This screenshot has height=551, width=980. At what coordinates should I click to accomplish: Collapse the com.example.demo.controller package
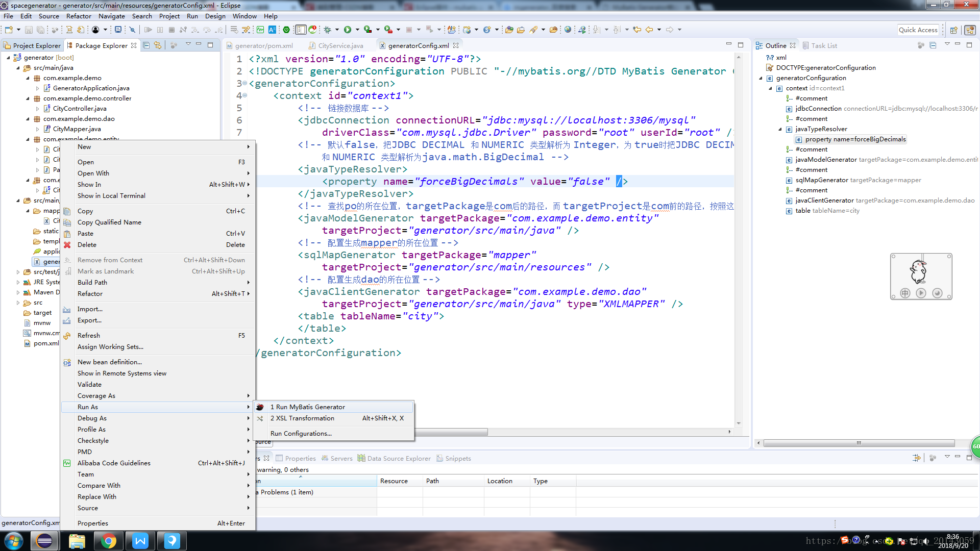coord(28,98)
